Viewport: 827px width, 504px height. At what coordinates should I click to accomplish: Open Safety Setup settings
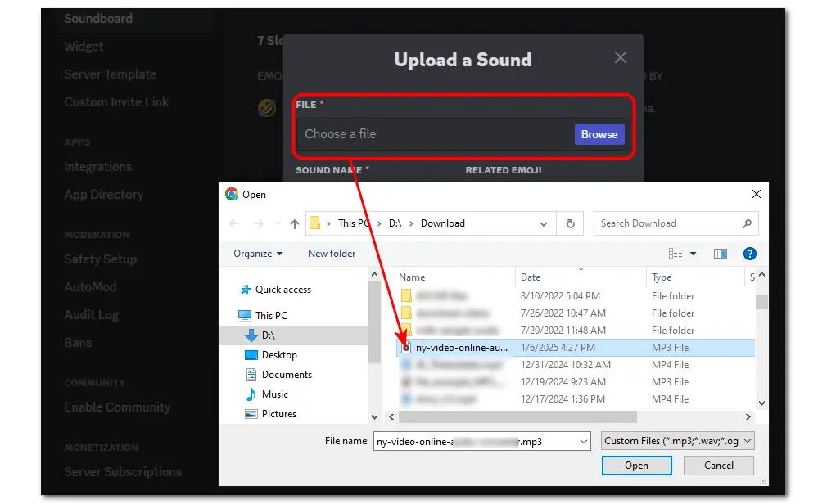pyautogui.click(x=100, y=259)
